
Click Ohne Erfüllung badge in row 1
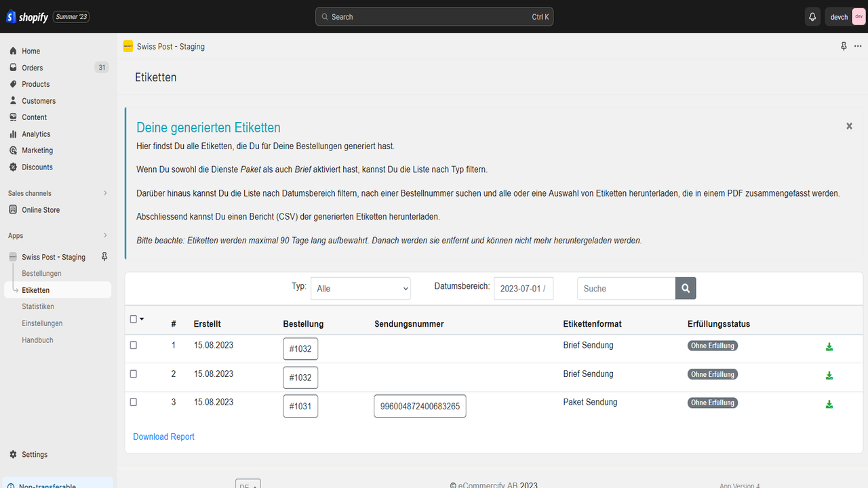tap(712, 346)
